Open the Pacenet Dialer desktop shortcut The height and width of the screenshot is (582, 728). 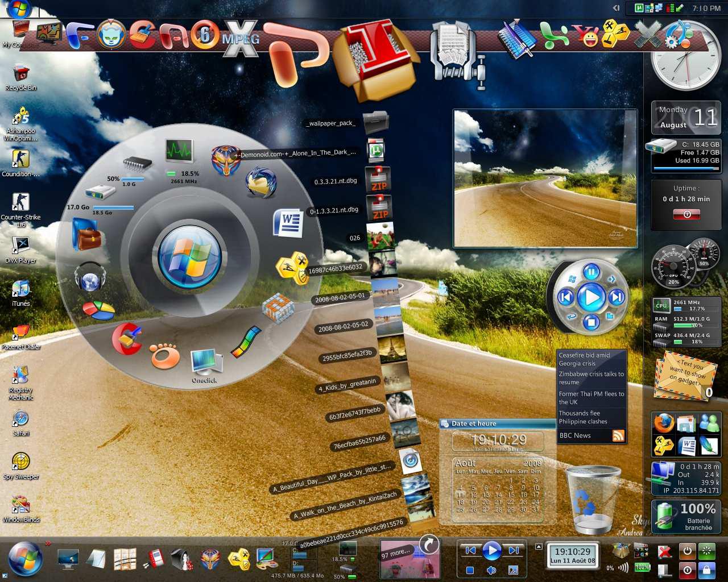tap(20, 336)
